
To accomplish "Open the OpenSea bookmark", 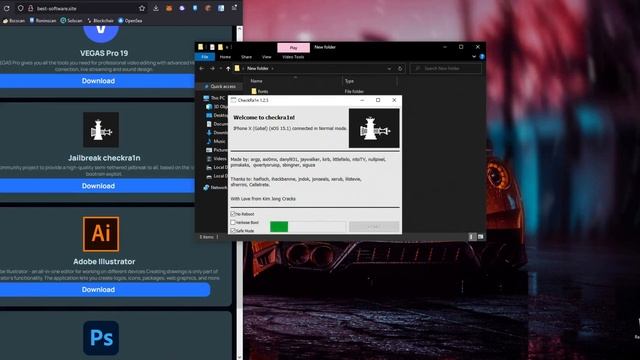I will pyautogui.click(x=130, y=20).
